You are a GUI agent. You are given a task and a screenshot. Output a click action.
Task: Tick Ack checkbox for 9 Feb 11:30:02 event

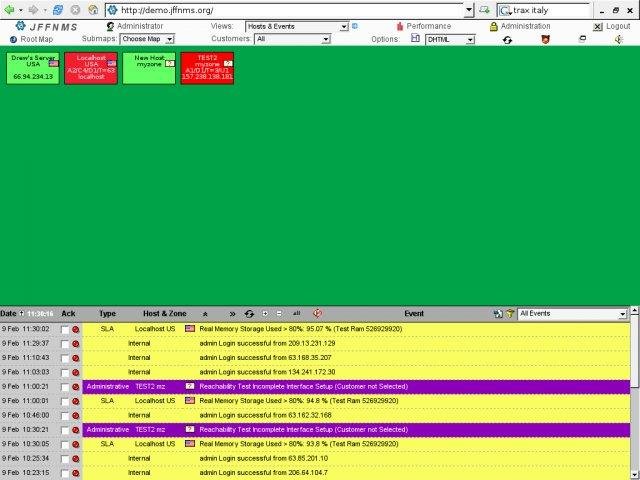pos(65,330)
